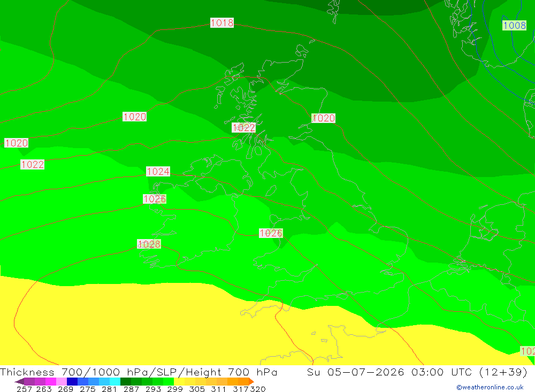Select the dark blue legend swatch

click(72, 381)
